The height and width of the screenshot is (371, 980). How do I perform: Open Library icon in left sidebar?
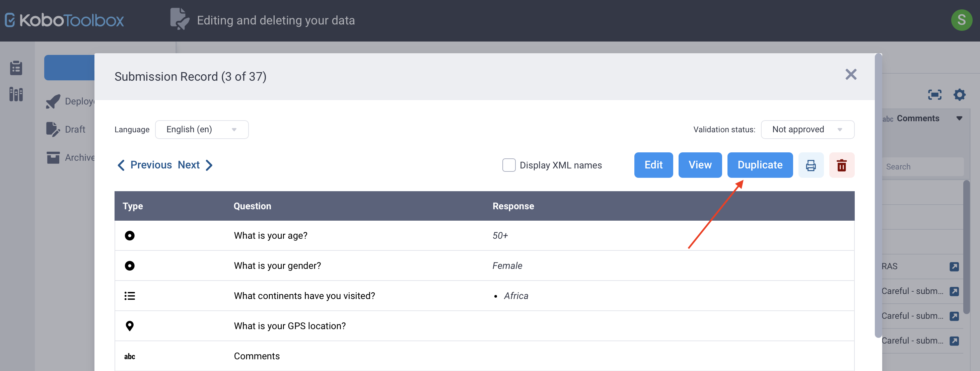point(16,94)
